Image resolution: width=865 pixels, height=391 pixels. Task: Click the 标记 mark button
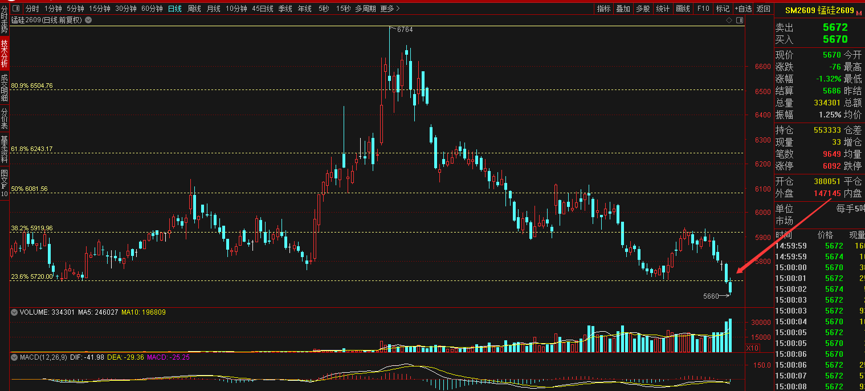point(723,8)
